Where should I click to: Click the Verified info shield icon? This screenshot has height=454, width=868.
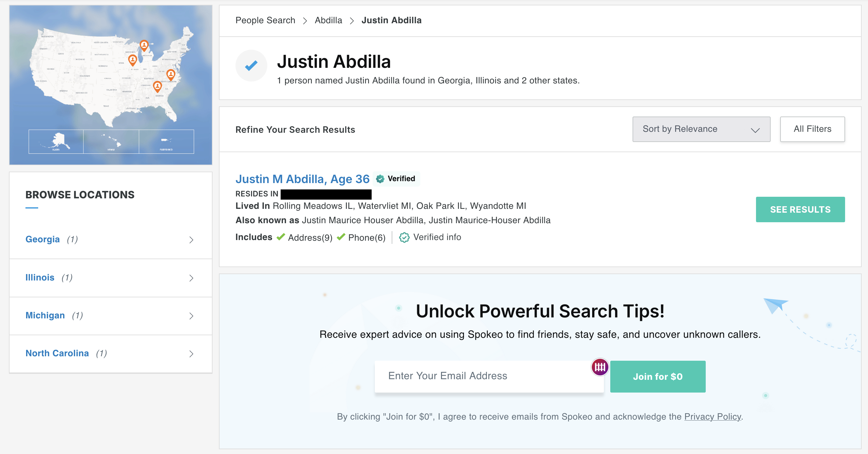tap(404, 237)
